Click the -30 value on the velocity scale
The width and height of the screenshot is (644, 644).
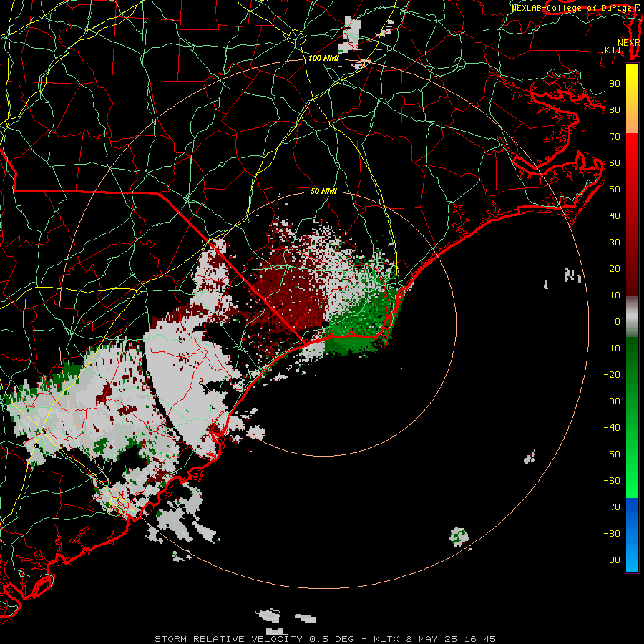click(x=612, y=401)
